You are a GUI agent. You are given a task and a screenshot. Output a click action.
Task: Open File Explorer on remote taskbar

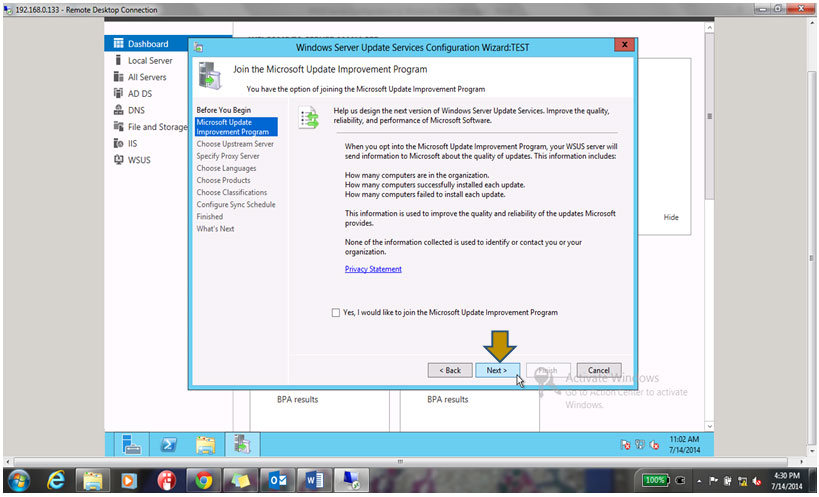(x=205, y=444)
